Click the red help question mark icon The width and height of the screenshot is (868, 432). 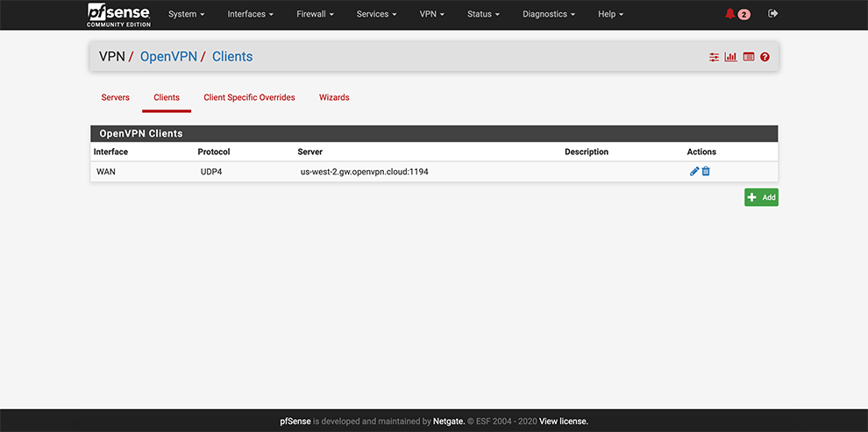(765, 57)
